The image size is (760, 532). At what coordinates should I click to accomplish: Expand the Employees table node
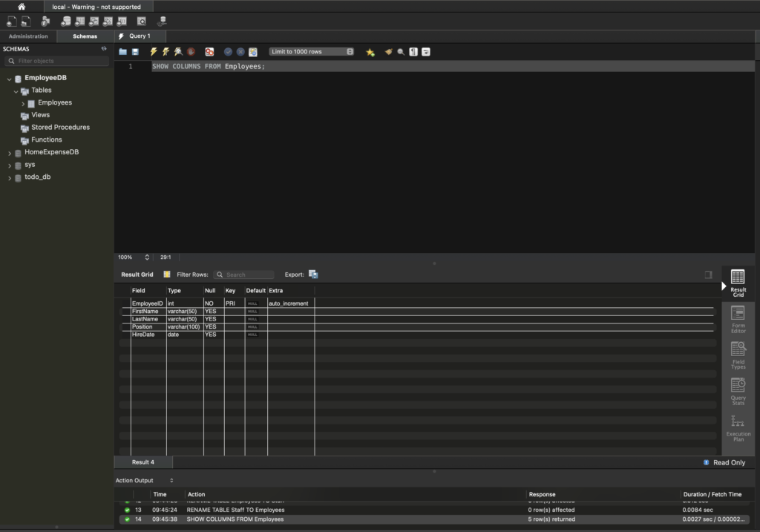tap(23, 103)
